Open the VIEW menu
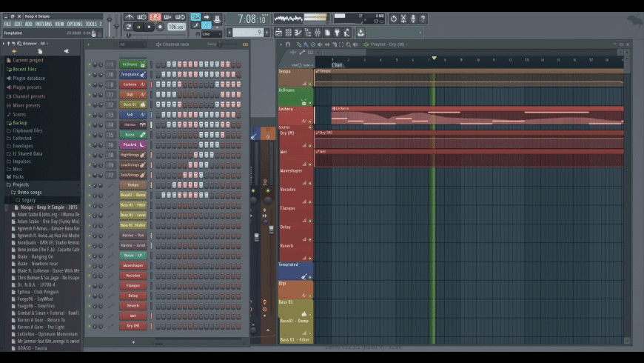This screenshot has width=644, height=363. 59,24
